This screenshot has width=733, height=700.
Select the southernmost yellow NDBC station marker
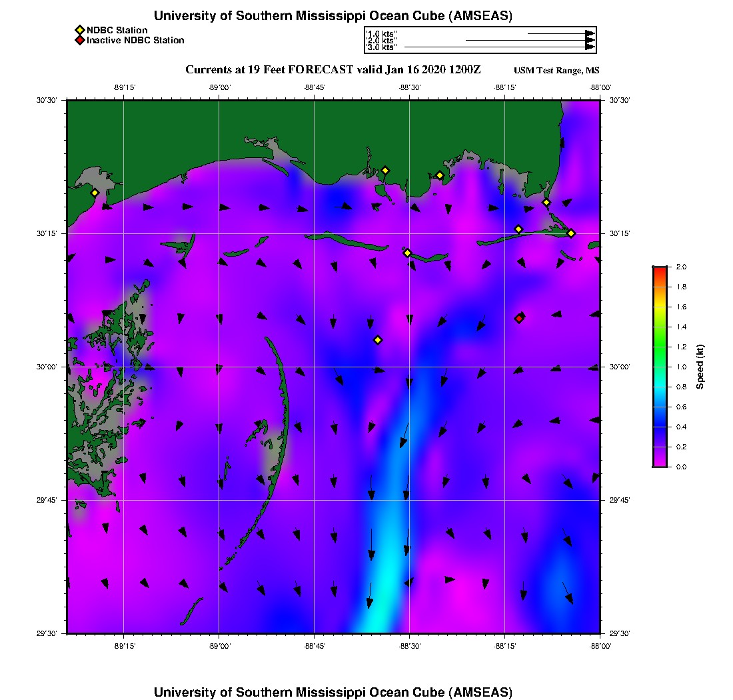click(x=378, y=340)
